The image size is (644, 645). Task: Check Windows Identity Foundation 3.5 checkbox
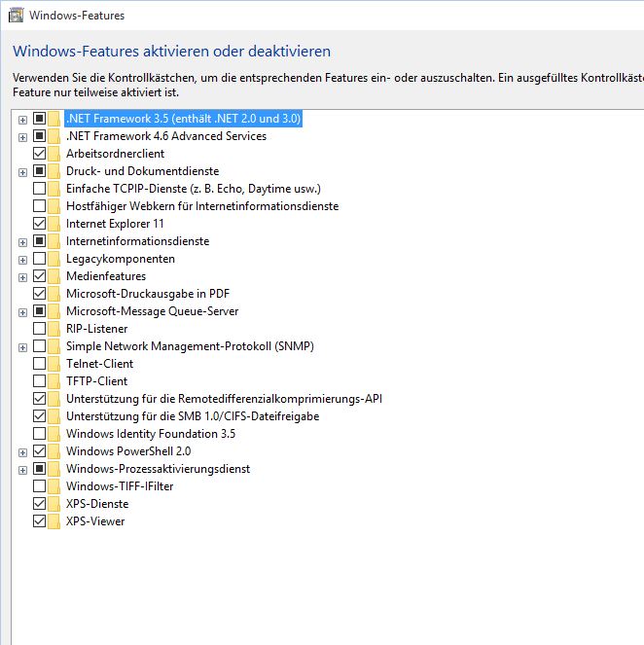point(40,433)
